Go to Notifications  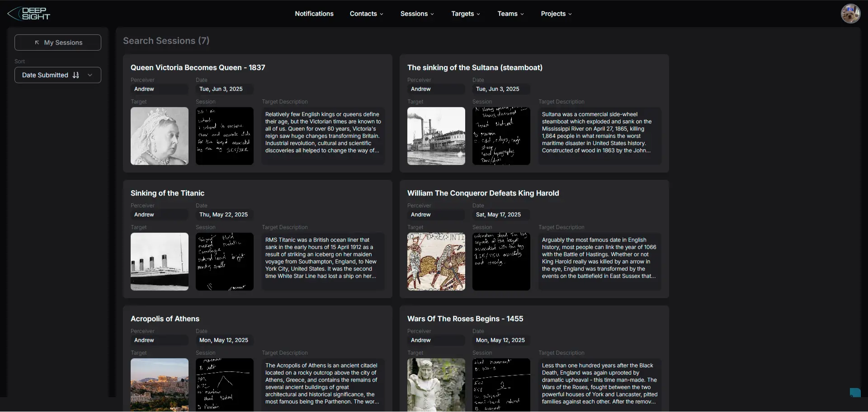point(314,14)
